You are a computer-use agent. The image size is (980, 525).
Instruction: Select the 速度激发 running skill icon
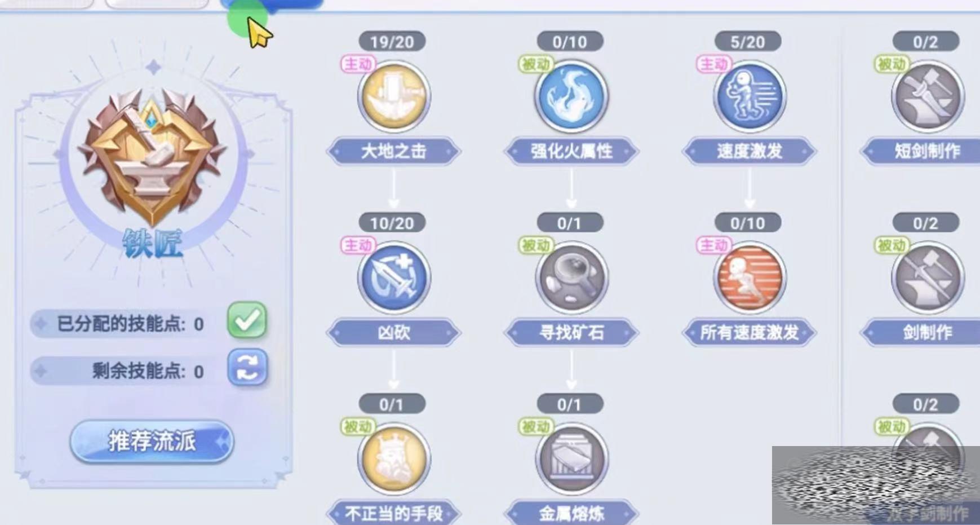point(749,97)
